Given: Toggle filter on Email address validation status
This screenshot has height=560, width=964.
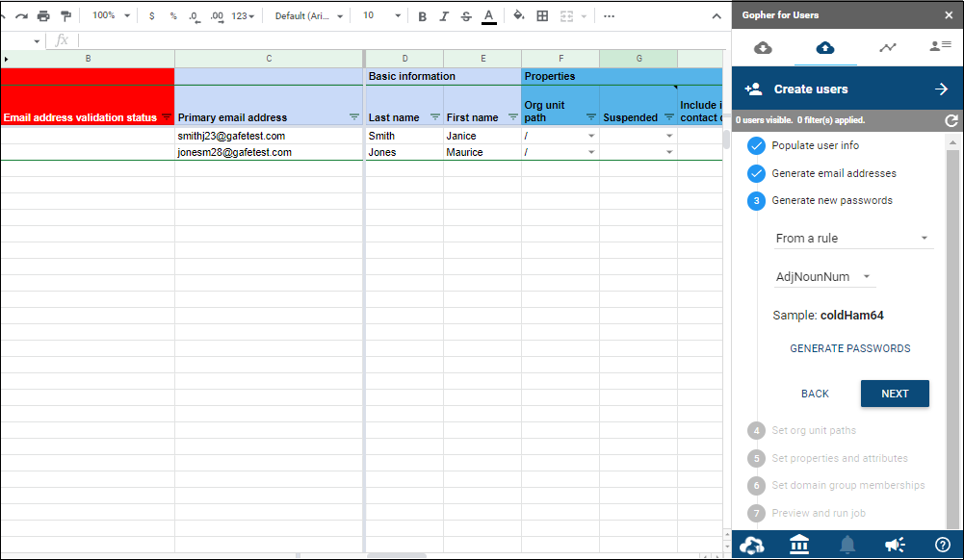Looking at the screenshot, I should [x=166, y=117].
